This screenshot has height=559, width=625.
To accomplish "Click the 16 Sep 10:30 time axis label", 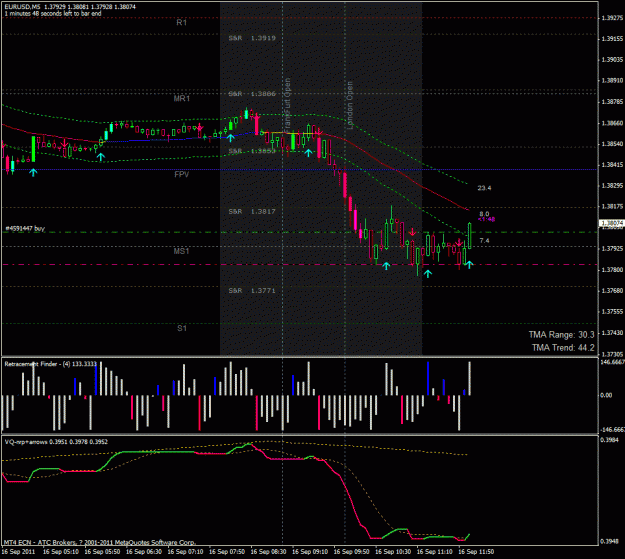I will click(x=393, y=552).
